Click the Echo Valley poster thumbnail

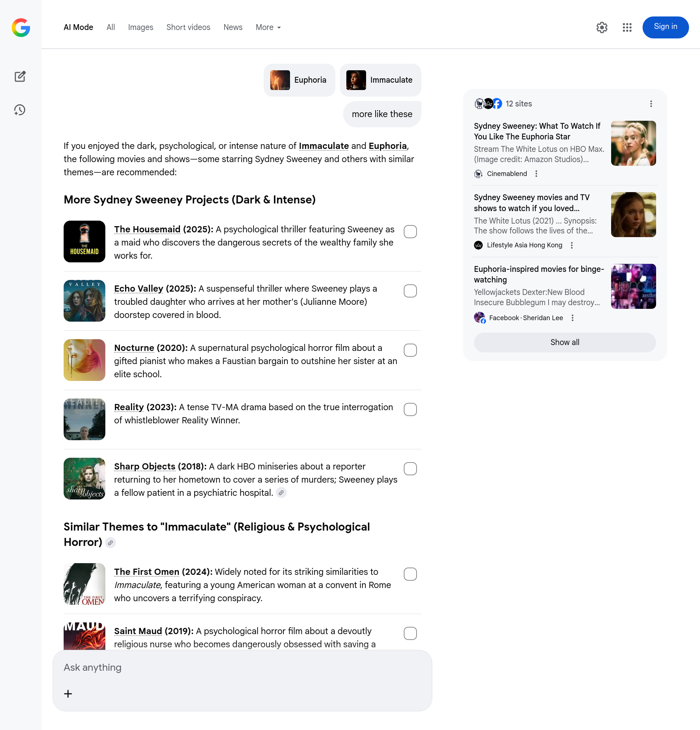(84, 300)
